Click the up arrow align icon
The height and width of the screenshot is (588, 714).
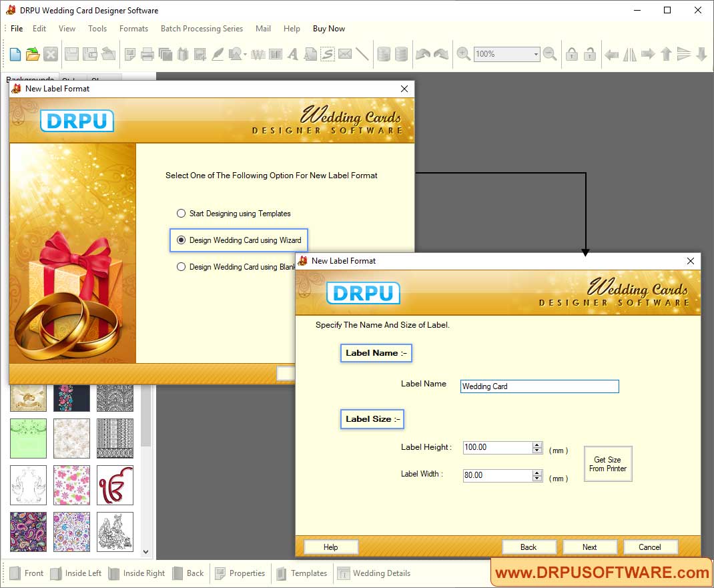666,54
